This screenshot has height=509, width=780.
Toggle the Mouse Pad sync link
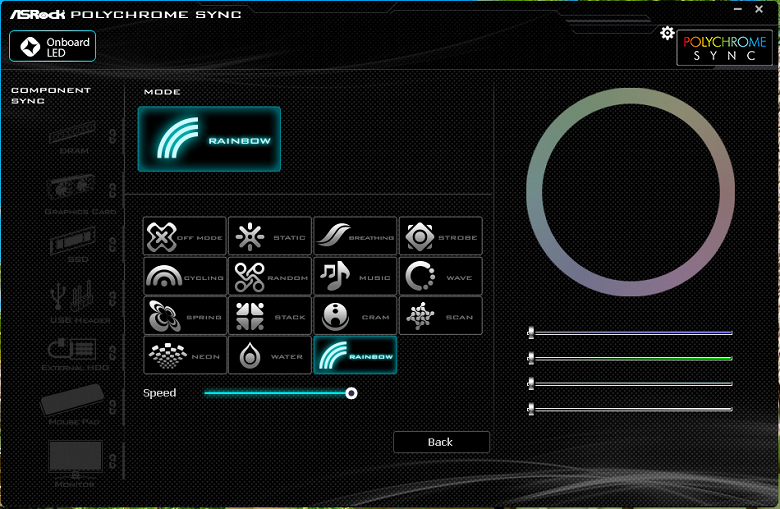112,407
